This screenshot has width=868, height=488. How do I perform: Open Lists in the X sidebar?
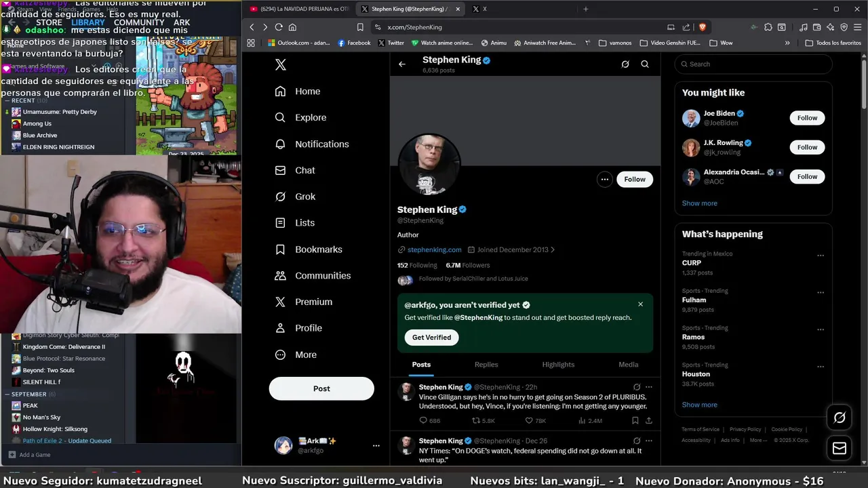[x=295, y=223]
